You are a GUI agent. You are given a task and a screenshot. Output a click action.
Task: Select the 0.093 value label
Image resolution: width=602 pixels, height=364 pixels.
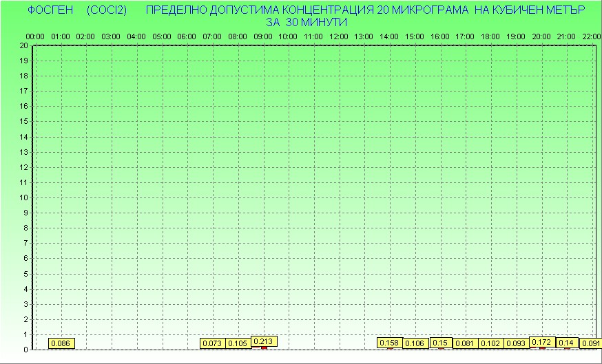click(x=515, y=343)
